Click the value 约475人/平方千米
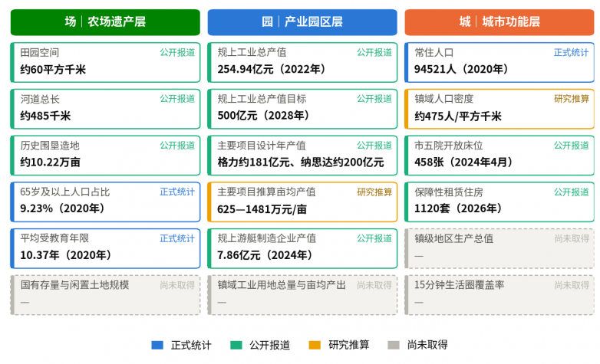The width and height of the screenshot is (600, 364). pos(458,116)
